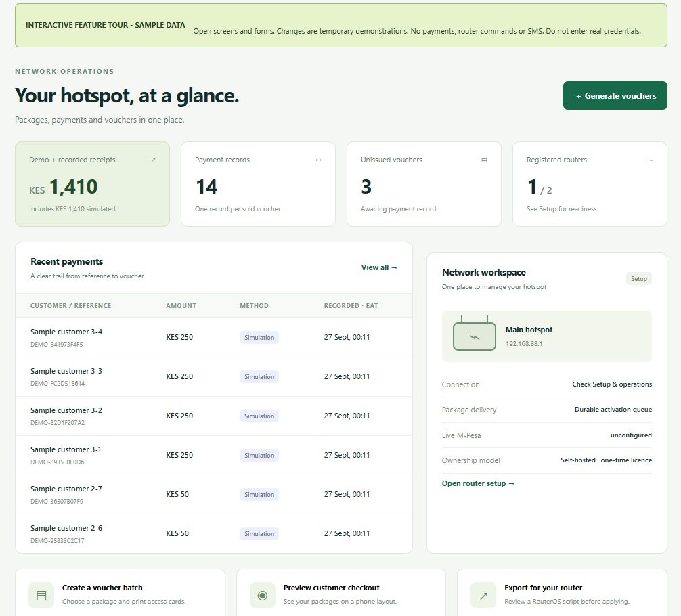Select the Sample customer 3-2 row
Viewport: 681px width, 616px height.
coord(214,416)
